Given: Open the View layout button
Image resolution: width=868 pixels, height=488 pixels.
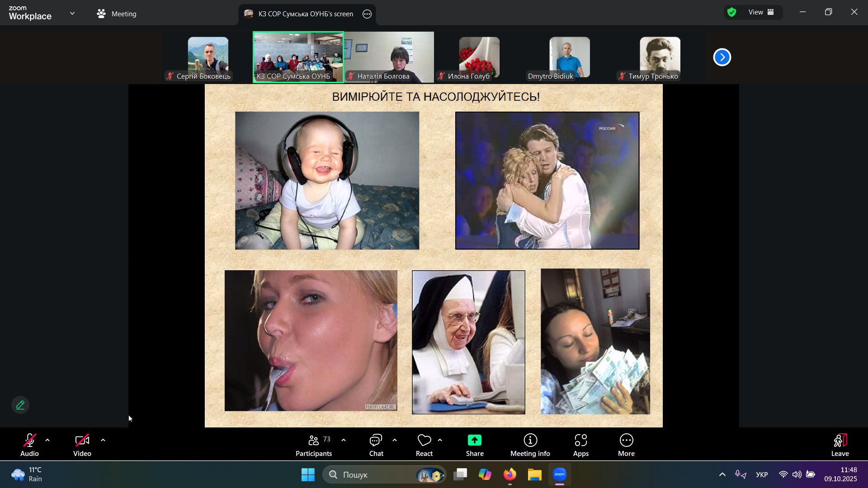Looking at the screenshot, I should (761, 12).
